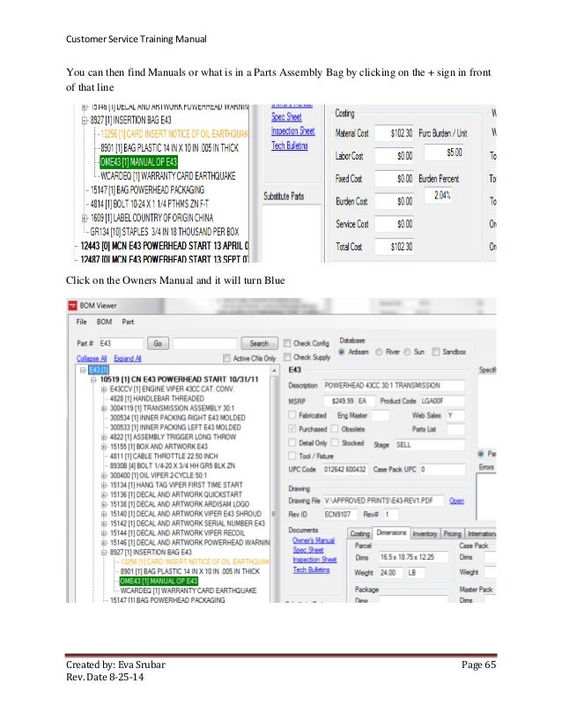Select 15147 BAG POWERHEAD PACKAGING in upper screenshot
Screen dimensions: 562x728
tap(147, 189)
